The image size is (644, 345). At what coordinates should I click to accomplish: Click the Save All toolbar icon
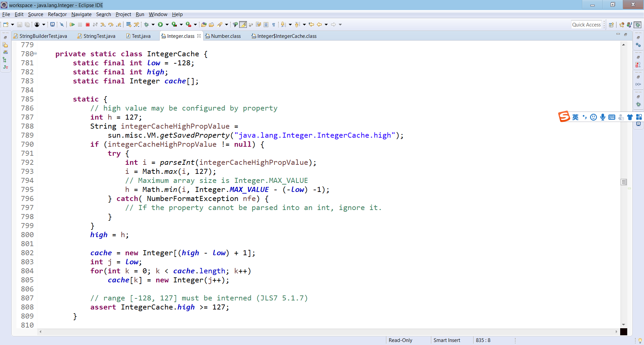[x=28, y=24]
